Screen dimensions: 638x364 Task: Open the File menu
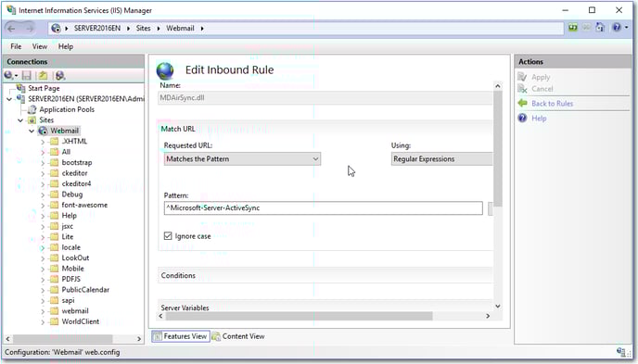[16, 46]
